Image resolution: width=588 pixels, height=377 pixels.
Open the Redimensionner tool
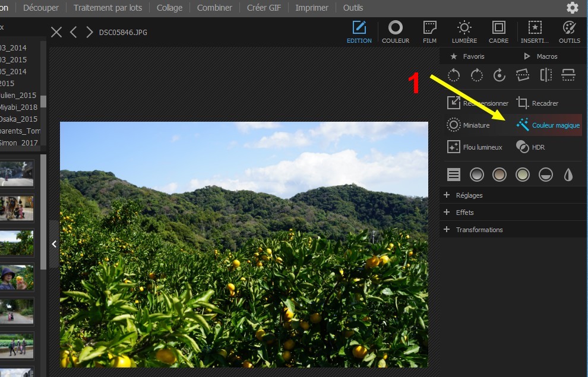click(x=478, y=103)
